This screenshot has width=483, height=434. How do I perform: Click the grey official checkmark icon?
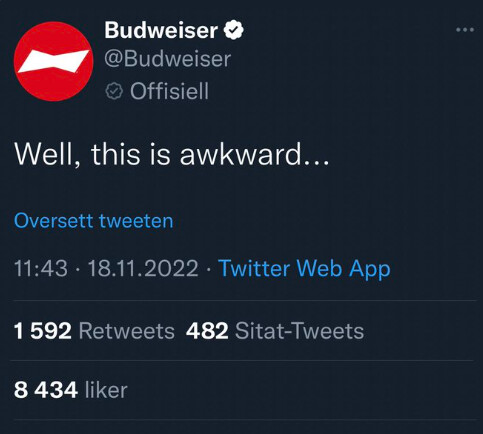pyautogui.click(x=114, y=91)
